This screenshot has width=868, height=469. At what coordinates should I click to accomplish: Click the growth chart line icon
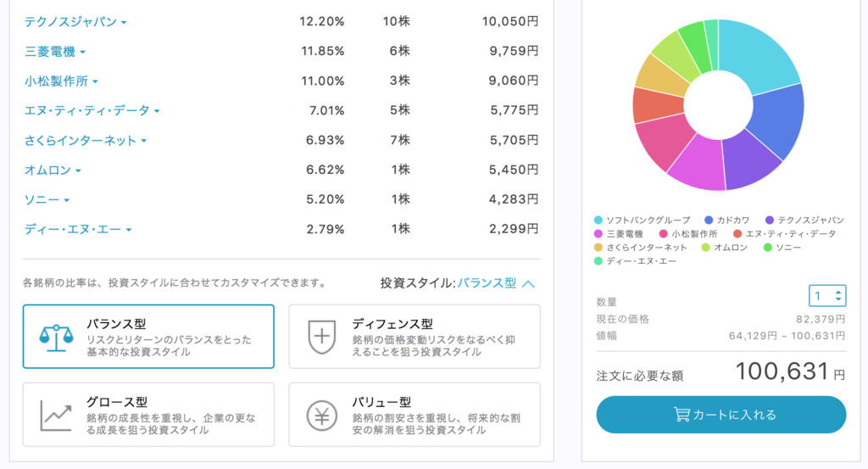pyautogui.click(x=56, y=416)
